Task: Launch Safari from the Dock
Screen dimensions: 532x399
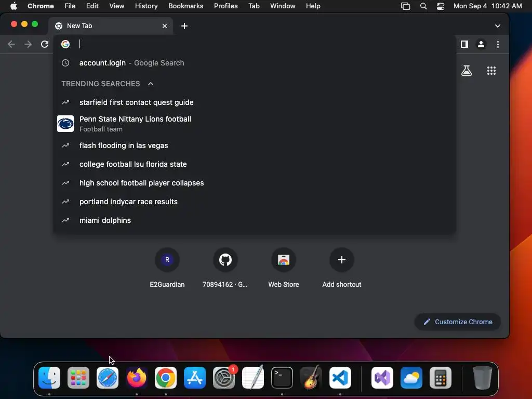Action: click(x=108, y=378)
